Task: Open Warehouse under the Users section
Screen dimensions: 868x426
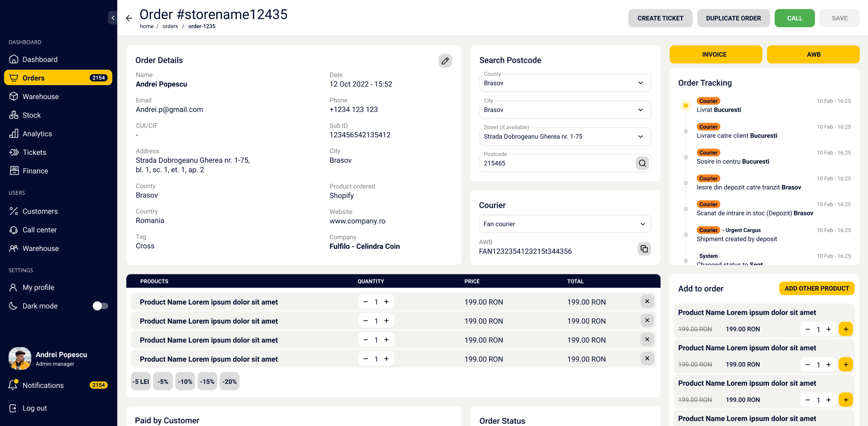Action: (x=14, y=248)
